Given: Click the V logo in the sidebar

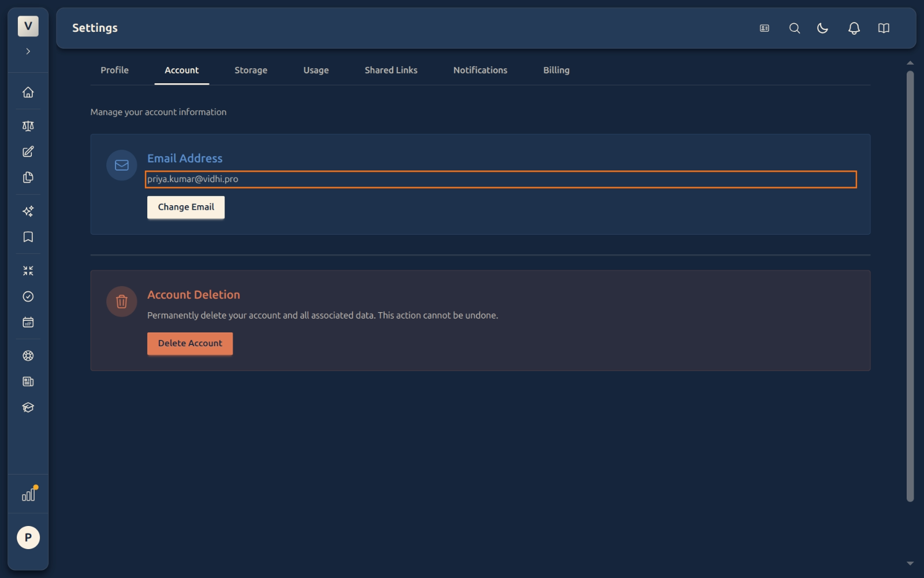Looking at the screenshot, I should 28,26.
